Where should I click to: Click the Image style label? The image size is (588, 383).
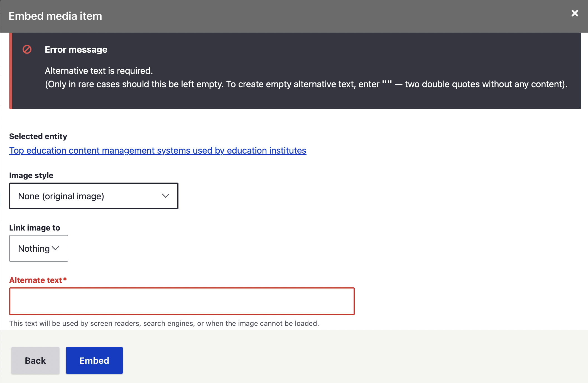tap(31, 175)
